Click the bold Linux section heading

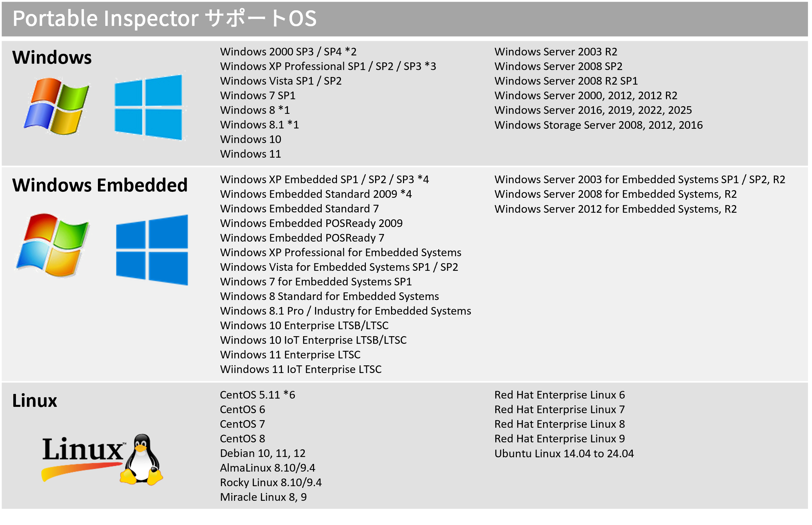35,401
